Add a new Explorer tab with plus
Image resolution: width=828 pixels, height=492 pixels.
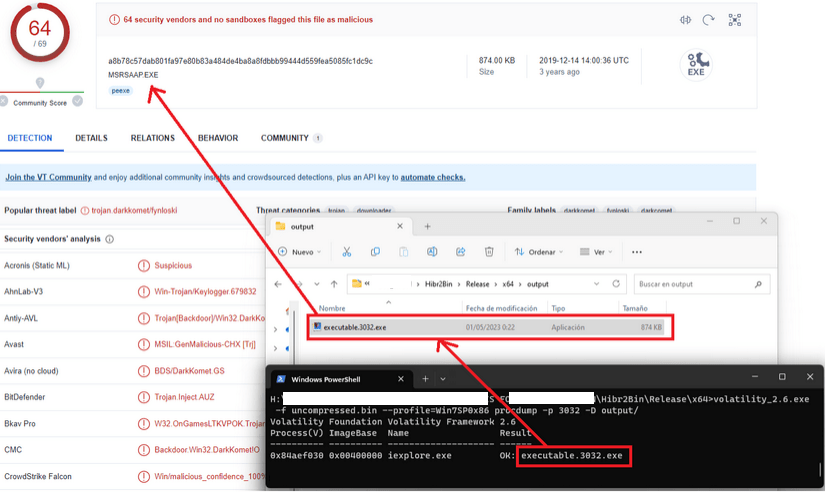(x=428, y=226)
